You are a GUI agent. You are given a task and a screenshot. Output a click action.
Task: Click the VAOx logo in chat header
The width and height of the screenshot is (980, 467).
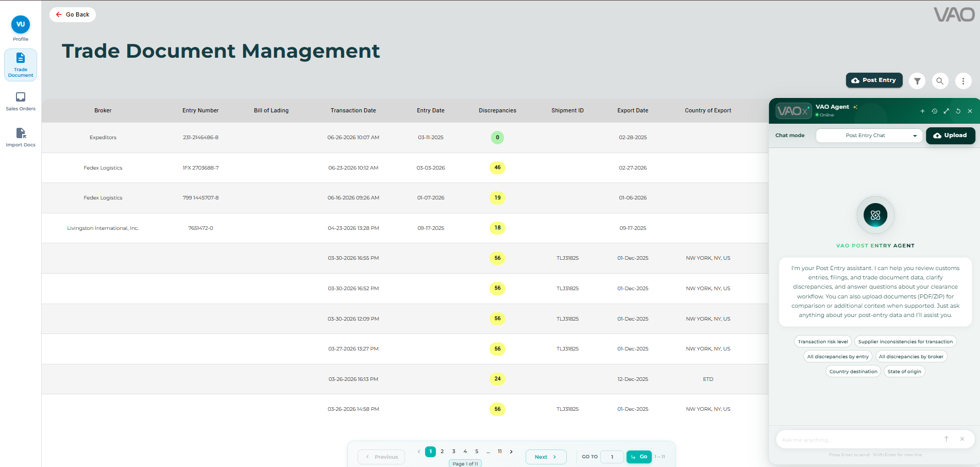coord(793,111)
